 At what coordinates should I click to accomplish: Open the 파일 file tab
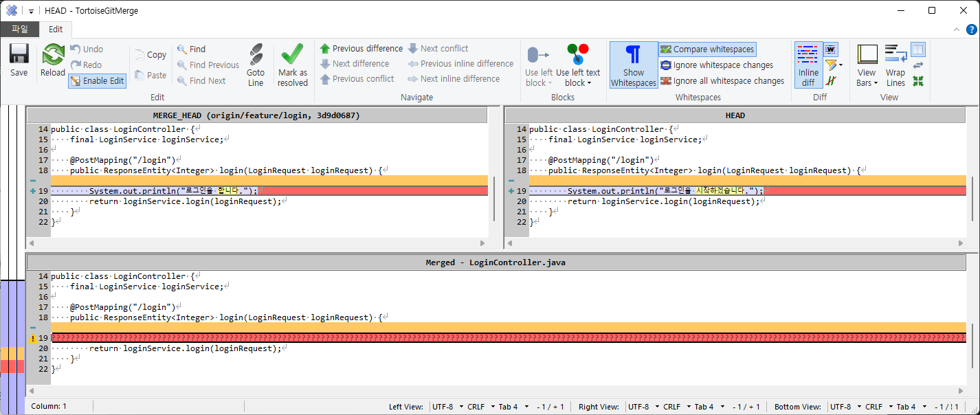pyautogui.click(x=19, y=29)
